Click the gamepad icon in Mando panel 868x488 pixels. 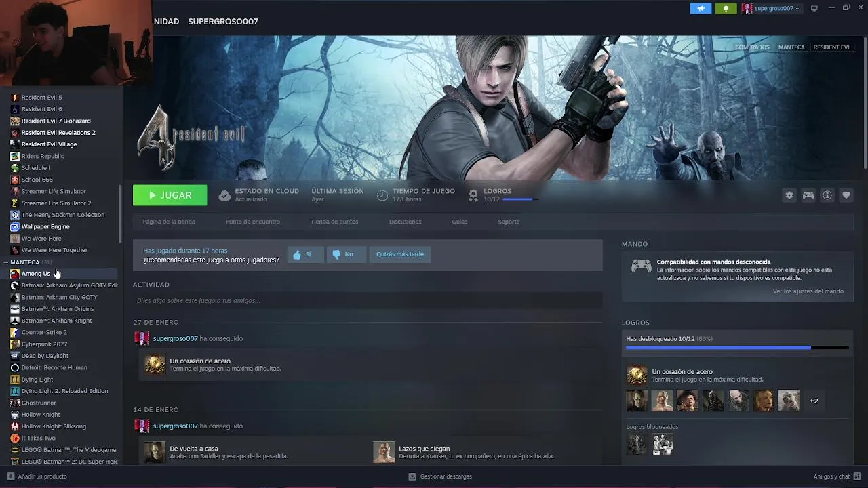(642, 266)
